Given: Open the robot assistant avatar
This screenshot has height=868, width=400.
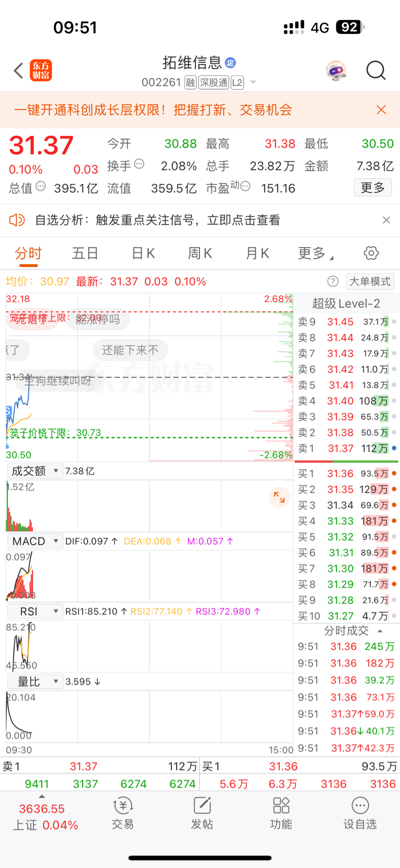Looking at the screenshot, I should tap(336, 70).
